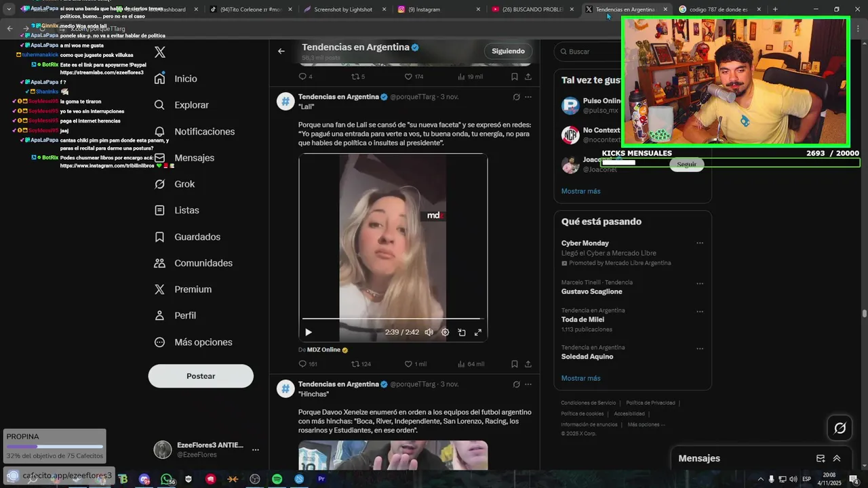Open video settings gear icon
This screenshot has width=868, height=488.
tap(445, 332)
